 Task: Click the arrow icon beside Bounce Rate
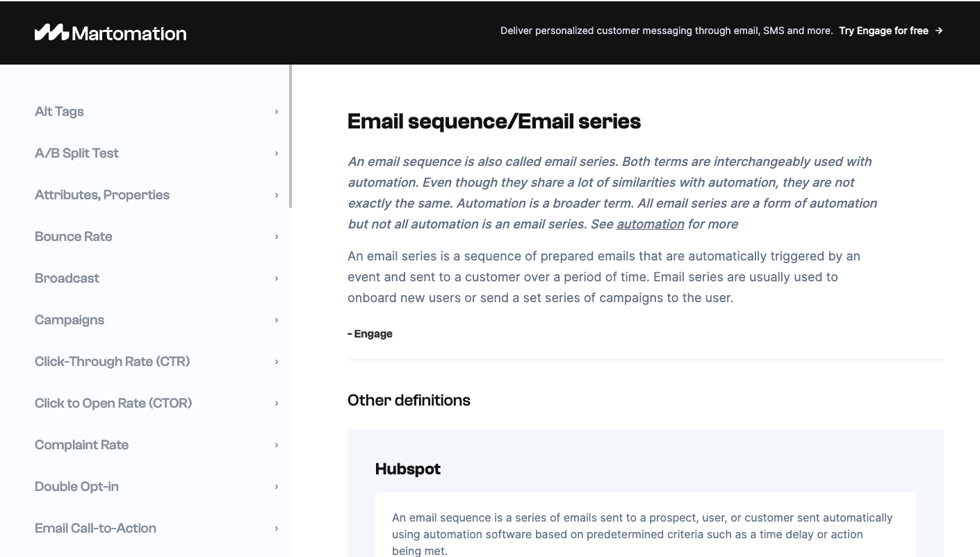click(277, 237)
